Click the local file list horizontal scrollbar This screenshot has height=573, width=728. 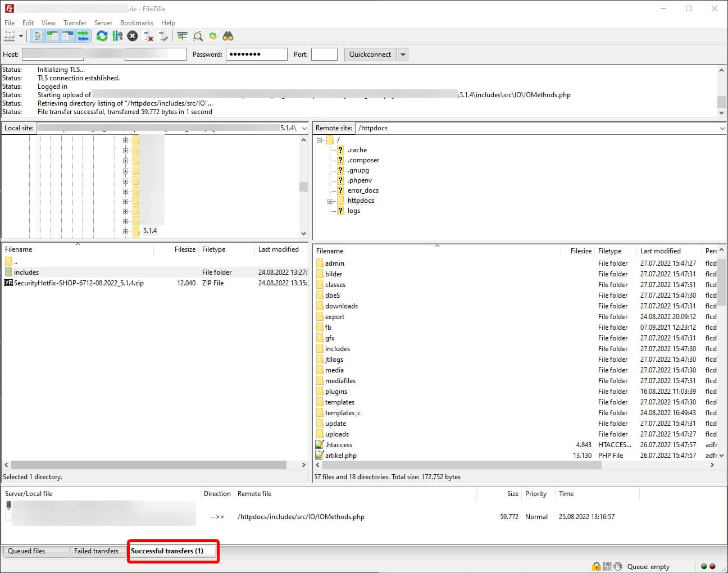(x=149, y=465)
